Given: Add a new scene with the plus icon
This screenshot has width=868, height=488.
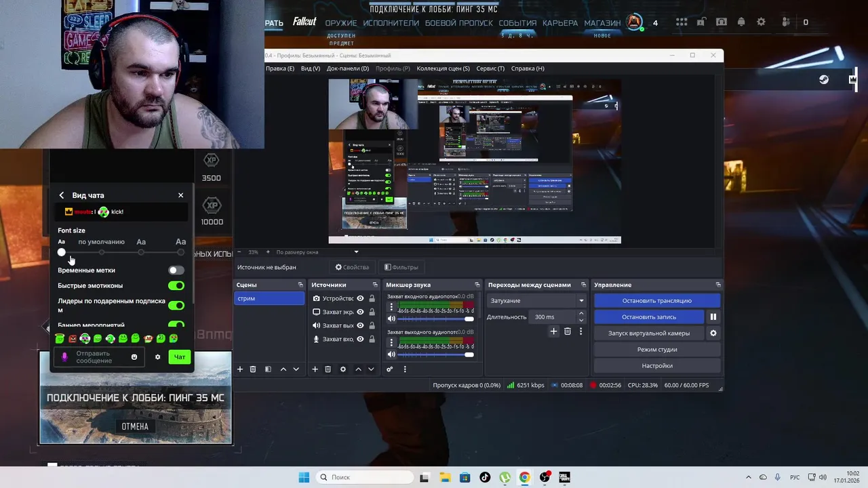Looking at the screenshot, I should (x=239, y=369).
